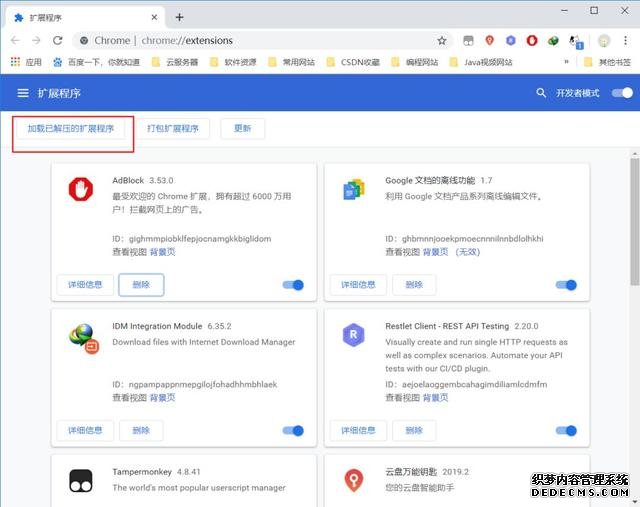The height and width of the screenshot is (507, 640).
Task: Open AdBlock 详细信息 details
Action: (85, 285)
